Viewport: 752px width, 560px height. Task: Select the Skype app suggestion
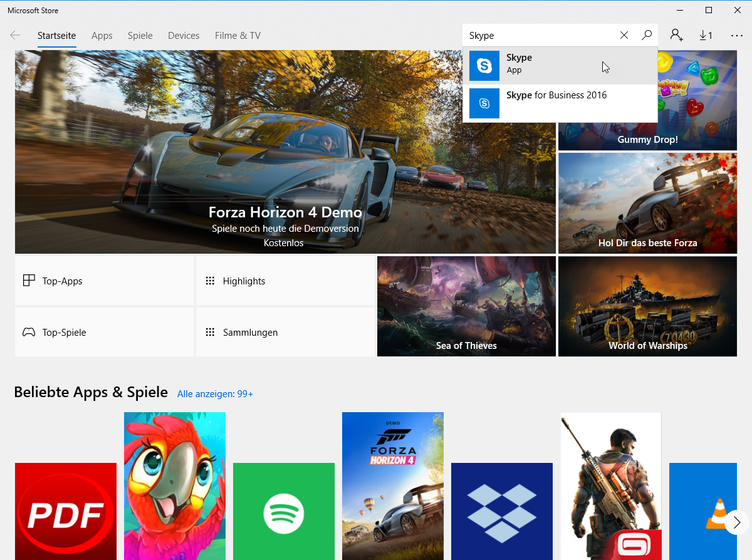(x=560, y=66)
